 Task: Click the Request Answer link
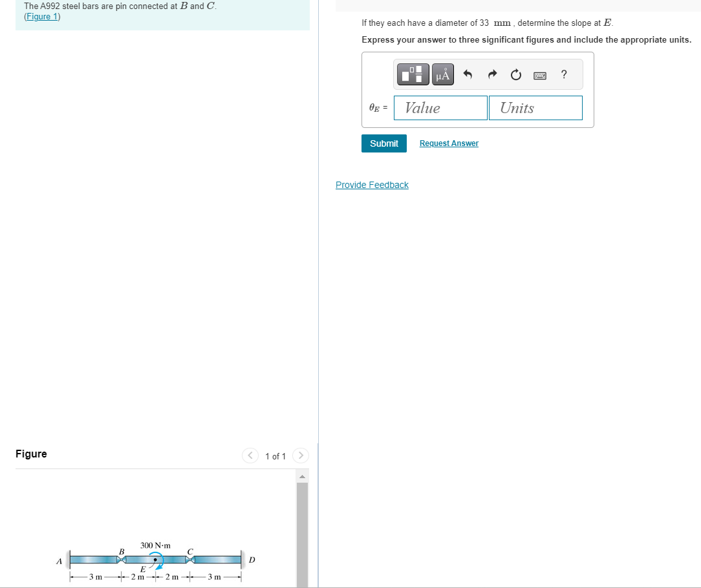tap(449, 143)
